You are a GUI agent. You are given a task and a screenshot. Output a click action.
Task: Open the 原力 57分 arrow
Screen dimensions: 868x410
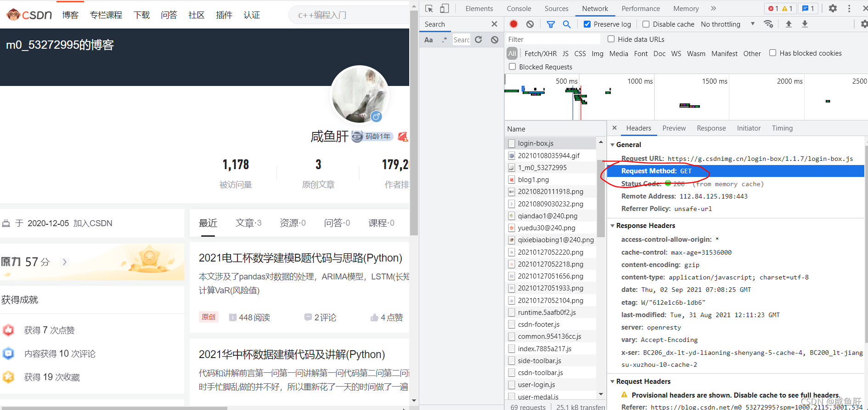65,262
